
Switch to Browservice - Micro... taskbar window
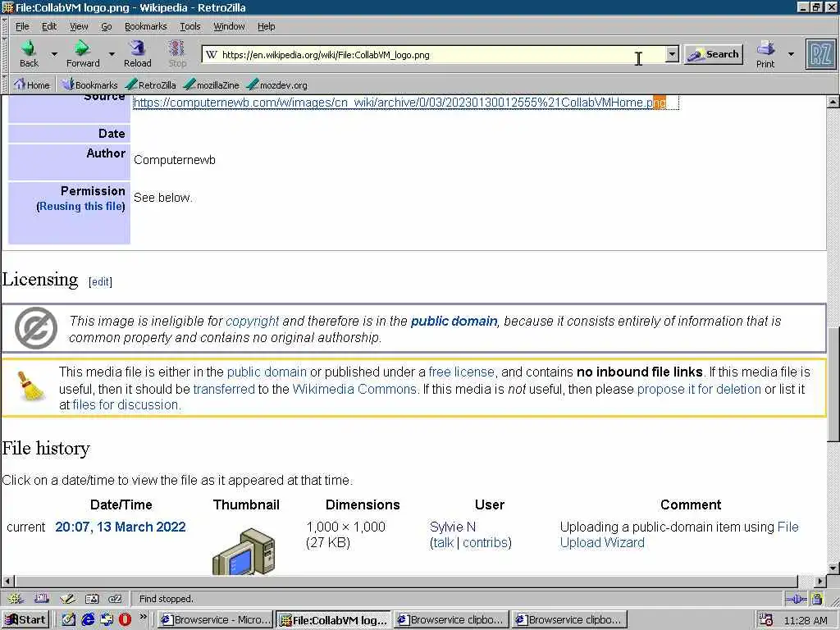[216, 620]
